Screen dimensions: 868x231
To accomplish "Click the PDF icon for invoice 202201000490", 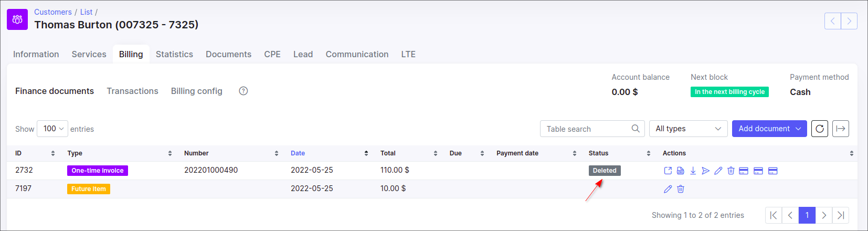I will pos(680,171).
